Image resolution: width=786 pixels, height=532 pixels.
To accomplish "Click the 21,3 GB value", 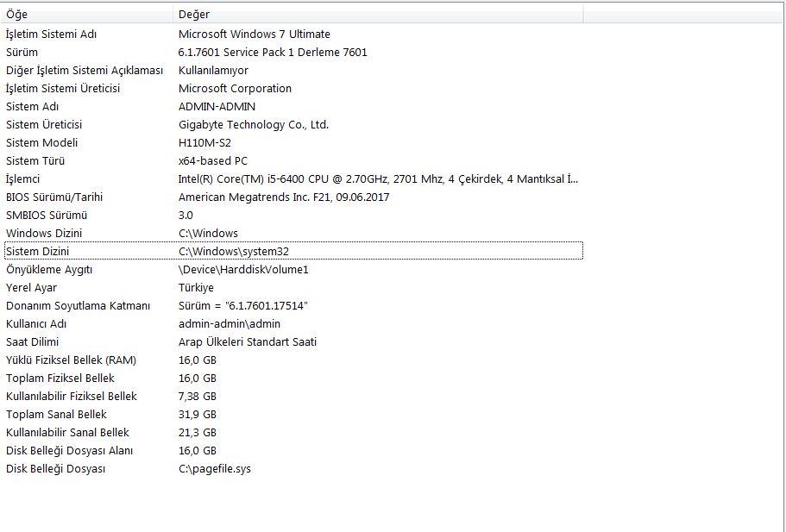I will coord(198,432).
